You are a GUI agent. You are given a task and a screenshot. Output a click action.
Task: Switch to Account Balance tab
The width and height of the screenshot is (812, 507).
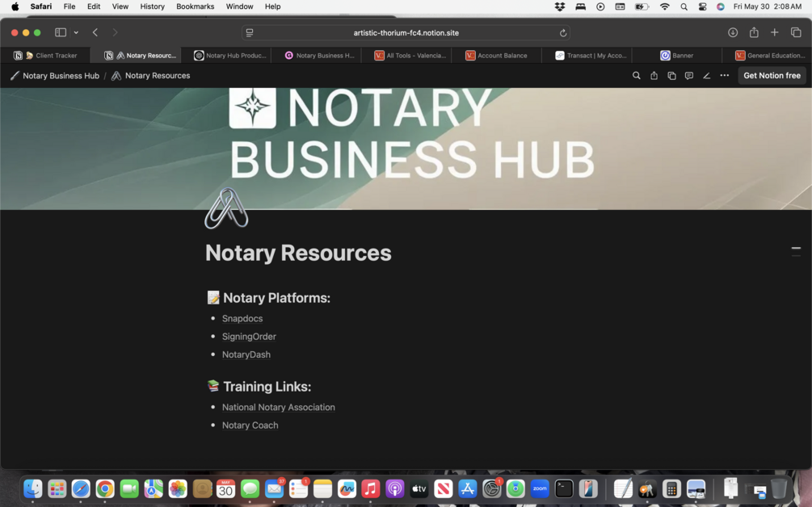coord(496,56)
